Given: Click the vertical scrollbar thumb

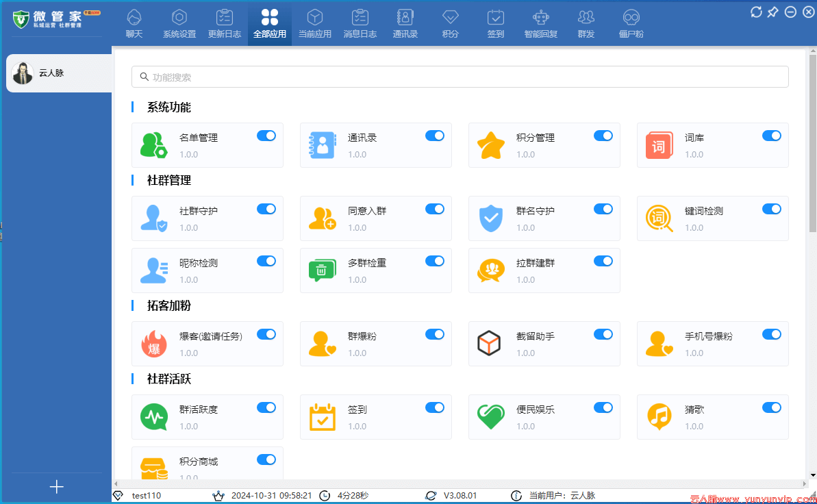Looking at the screenshot, I should click(812, 143).
